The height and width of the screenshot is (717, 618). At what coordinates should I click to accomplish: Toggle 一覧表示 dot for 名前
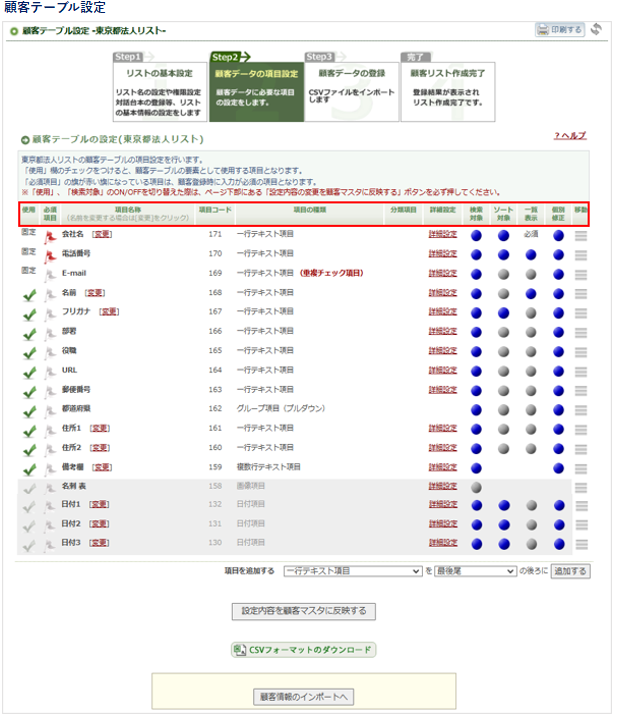click(531, 294)
